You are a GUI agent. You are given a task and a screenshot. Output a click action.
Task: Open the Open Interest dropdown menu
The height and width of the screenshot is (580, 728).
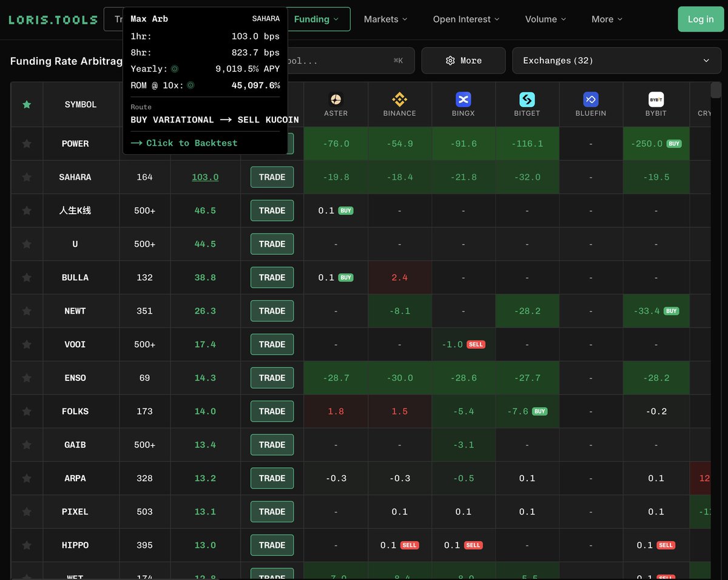pos(466,19)
